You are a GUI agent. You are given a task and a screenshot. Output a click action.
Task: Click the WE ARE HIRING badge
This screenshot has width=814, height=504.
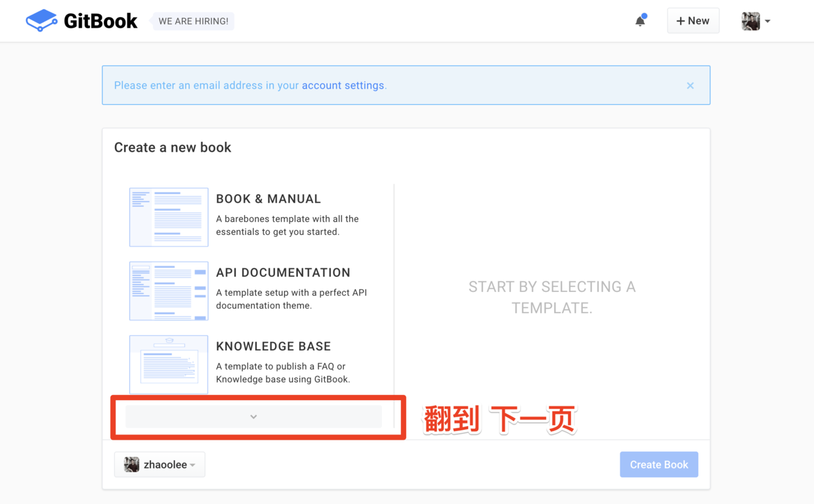(192, 20)
